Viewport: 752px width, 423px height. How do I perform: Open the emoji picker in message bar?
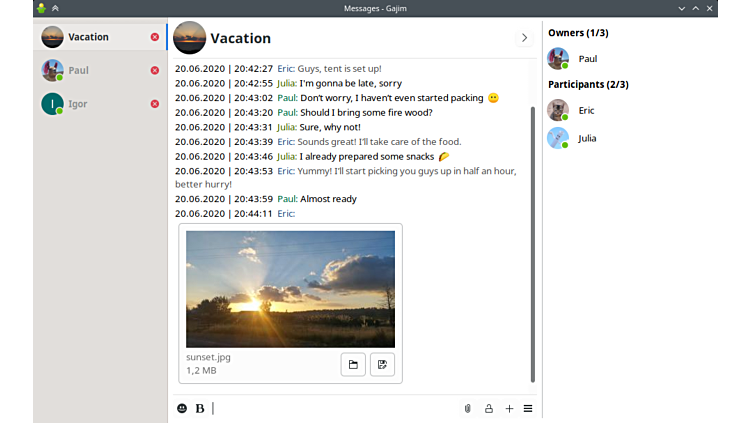pos(182,408)
